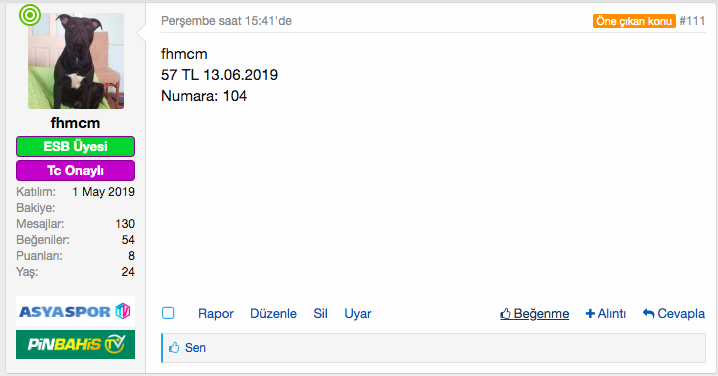Open the Asyaspor TV banner
The width and height of the screenshot is (718, 376).
pyautogui.click(x=76, y=311)
